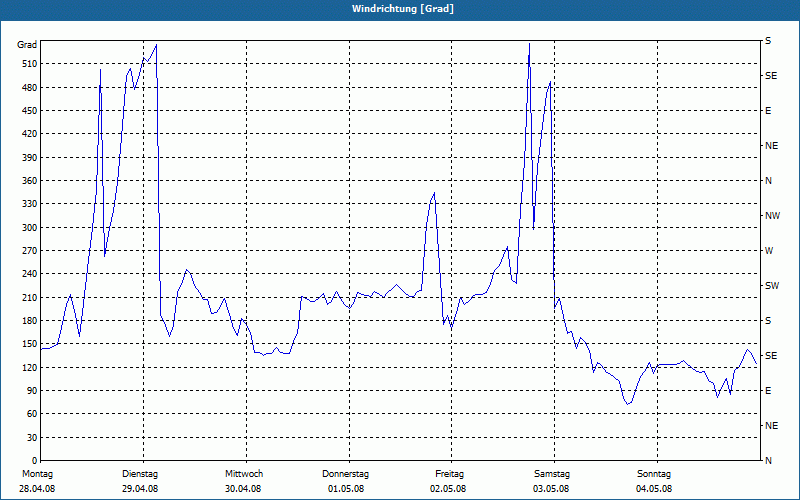Click the W compass label on the right axis
Screen dimensions: 800x500
coord(769,251)
